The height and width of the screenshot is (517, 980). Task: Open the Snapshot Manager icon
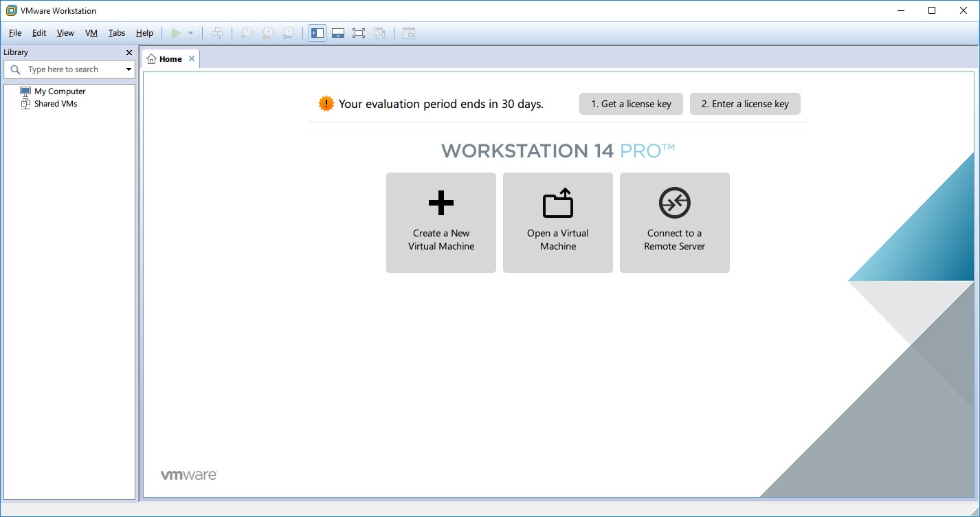coord(288,32)
